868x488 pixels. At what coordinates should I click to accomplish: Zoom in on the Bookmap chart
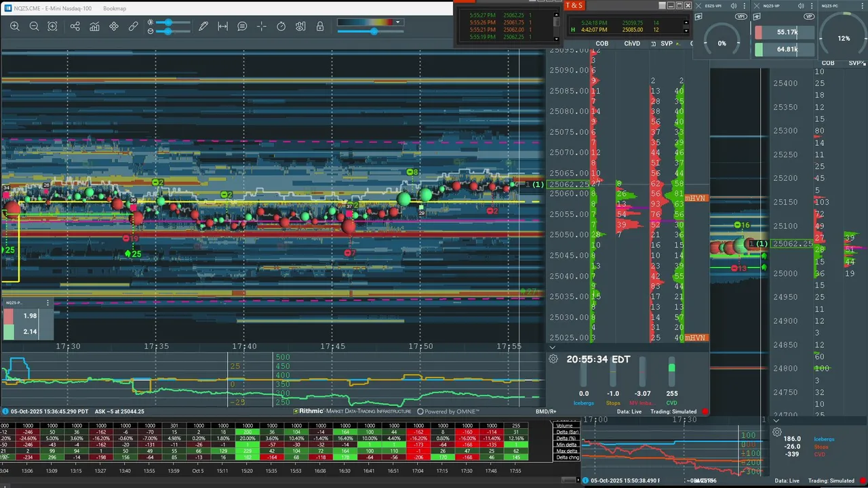(x=15, y=26)
